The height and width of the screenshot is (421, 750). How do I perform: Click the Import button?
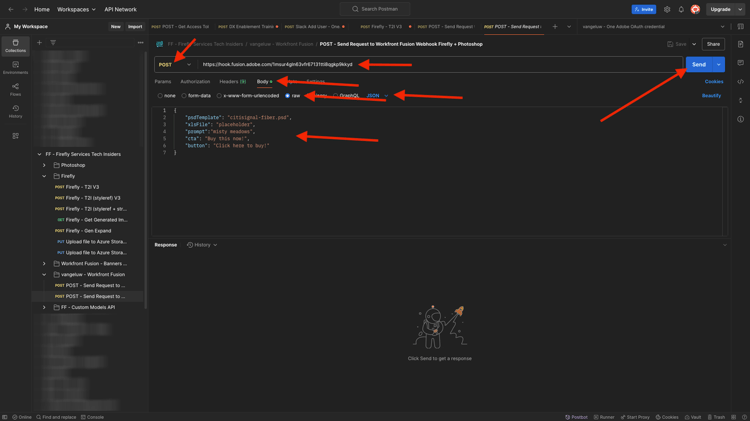[x=135, y=27]
